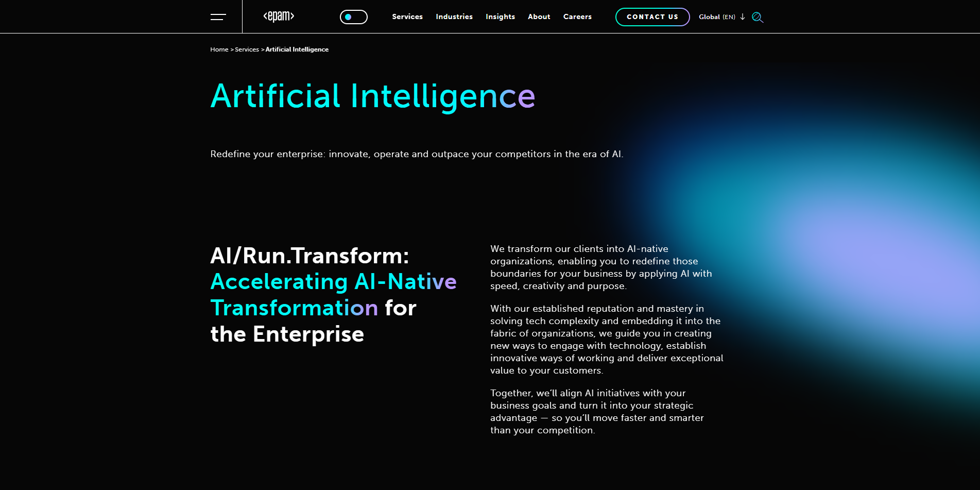Open the Services menu

[x=407, y=16]
